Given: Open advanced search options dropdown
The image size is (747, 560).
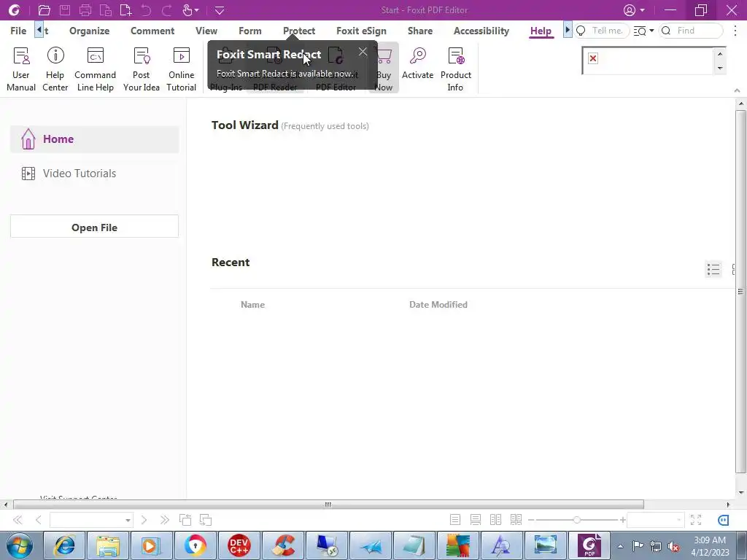Looking at the screenshot, I should pyautogui.click(x=643, y=31).
